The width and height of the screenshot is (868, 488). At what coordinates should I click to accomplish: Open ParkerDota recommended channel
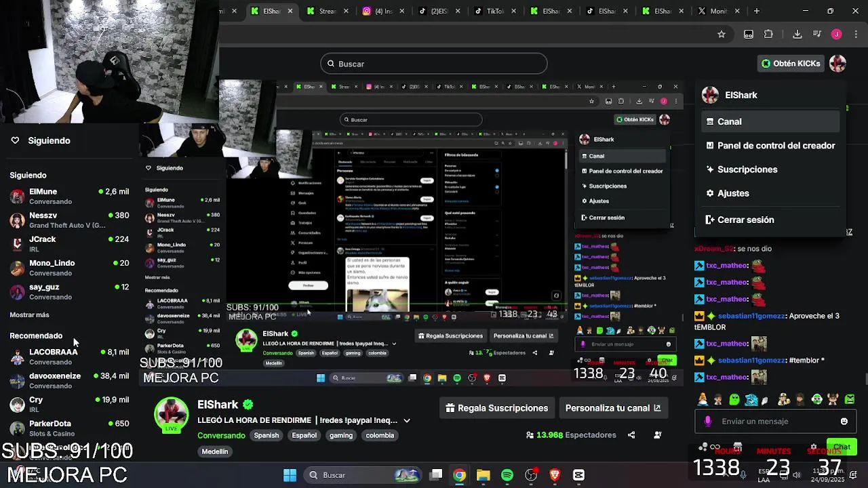click(x=69, y=428)
